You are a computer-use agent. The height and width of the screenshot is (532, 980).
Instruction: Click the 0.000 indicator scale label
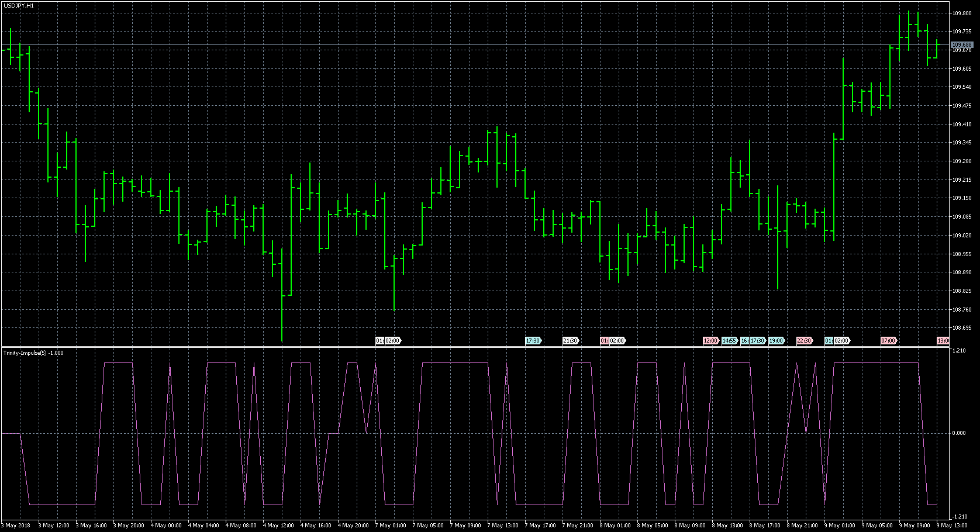[x=959, y=433]
